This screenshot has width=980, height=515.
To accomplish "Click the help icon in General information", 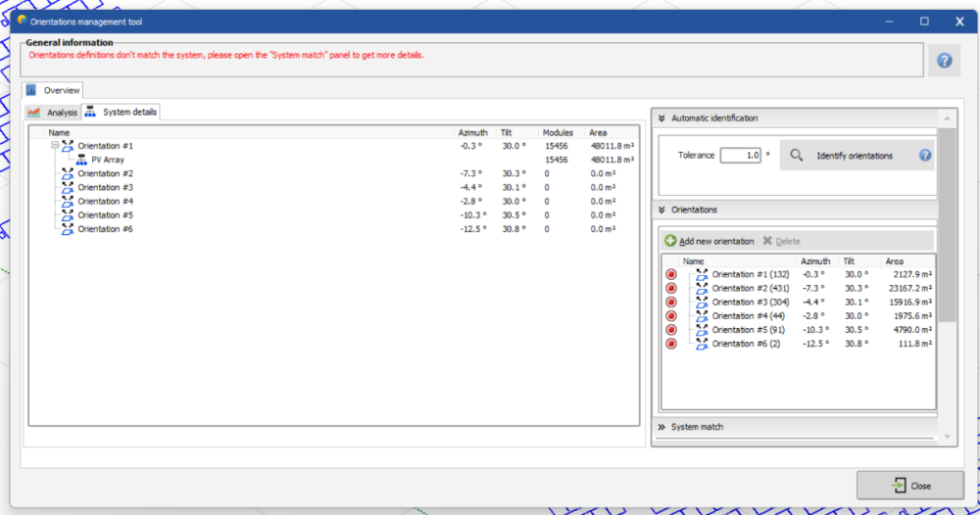I will 944,61.
